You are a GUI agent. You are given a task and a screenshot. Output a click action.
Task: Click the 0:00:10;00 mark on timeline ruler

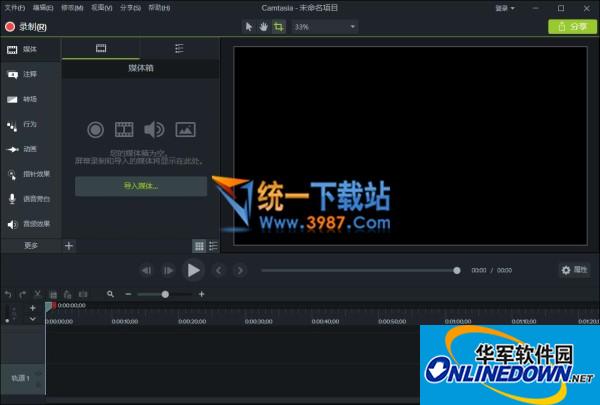coord(125,322)
